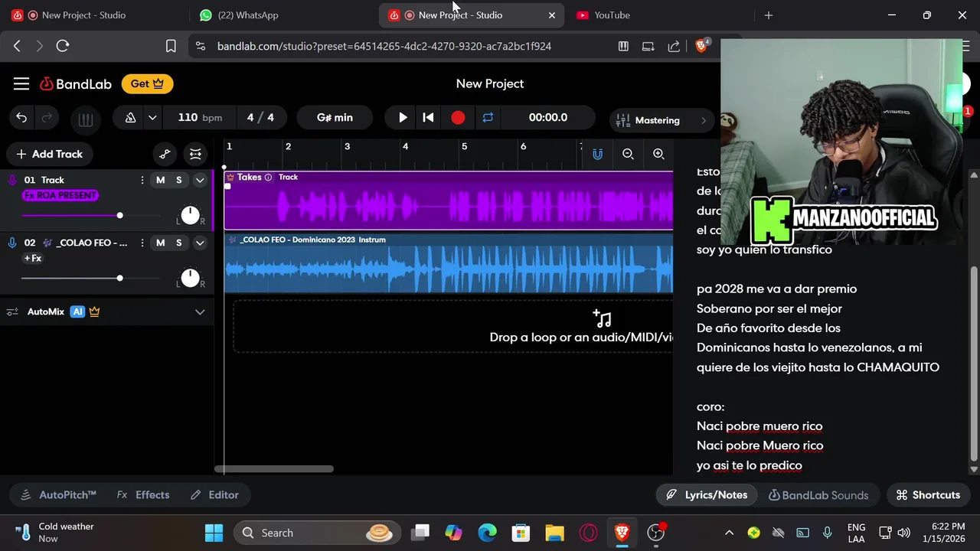Image resolution: width=980 pixels, height=551 pixels.
Task: Expand the AutoMix section
Action: 200,311
